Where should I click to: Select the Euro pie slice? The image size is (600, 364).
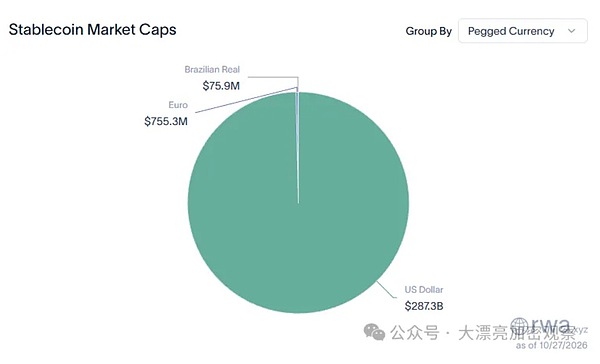297,147
